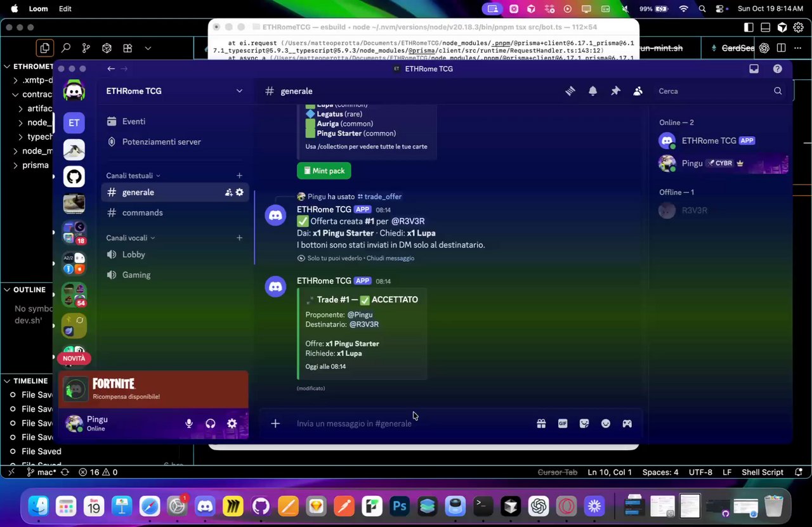Screen dimensions: 812x527
Task: Select the ET server icon in Discord
Action: [x=74, y=122]
